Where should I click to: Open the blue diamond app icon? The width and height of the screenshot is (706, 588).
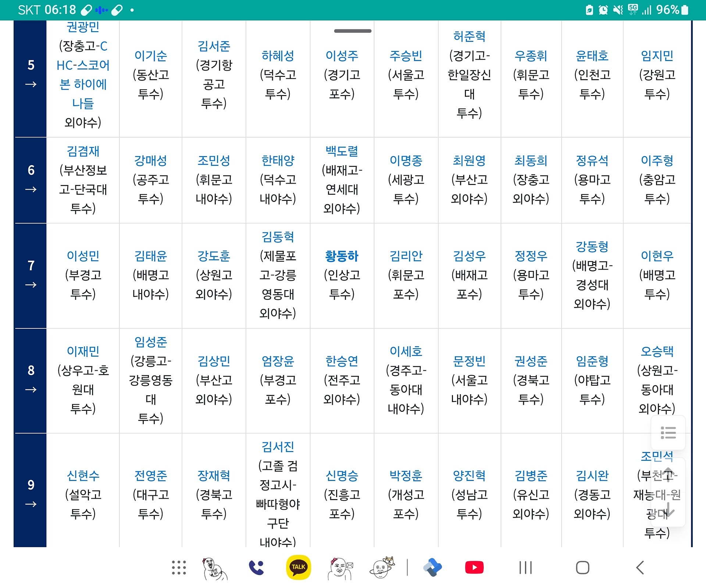click(432, 567)
